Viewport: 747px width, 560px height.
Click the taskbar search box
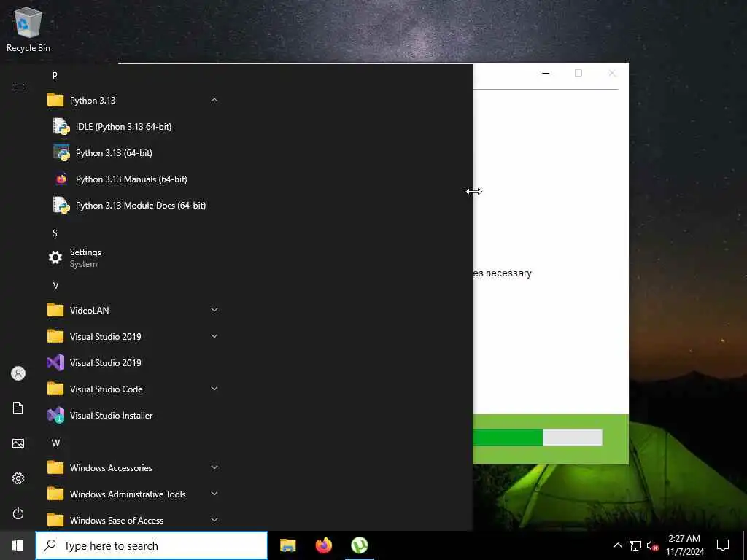pos(152,545)
